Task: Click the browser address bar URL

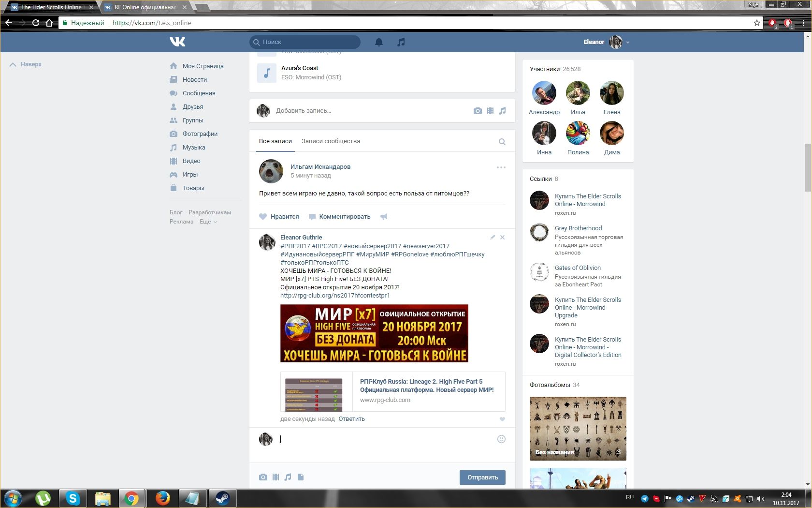Action: [x=152, y=23]
